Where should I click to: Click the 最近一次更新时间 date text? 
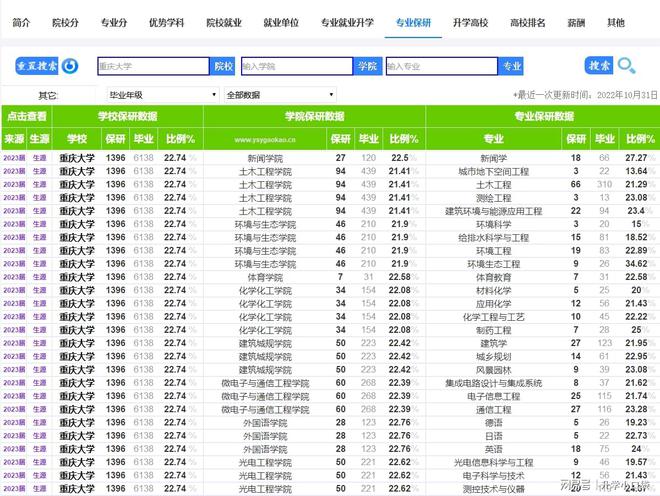pos(585,95)
